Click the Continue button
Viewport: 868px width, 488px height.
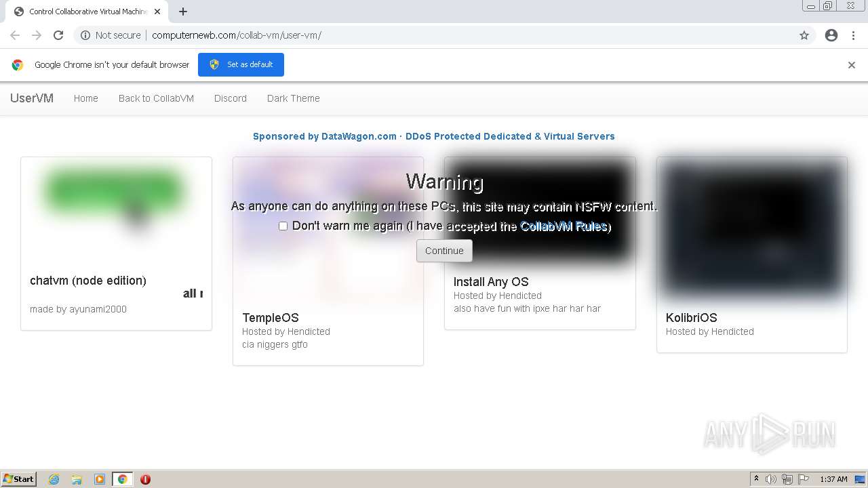[444, 251]
